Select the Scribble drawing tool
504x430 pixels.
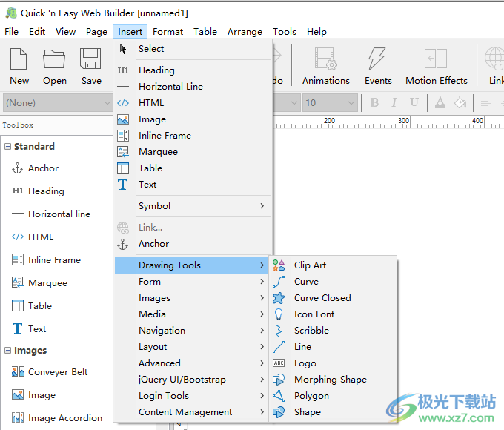pyautogui.click(x=333, y=331)
